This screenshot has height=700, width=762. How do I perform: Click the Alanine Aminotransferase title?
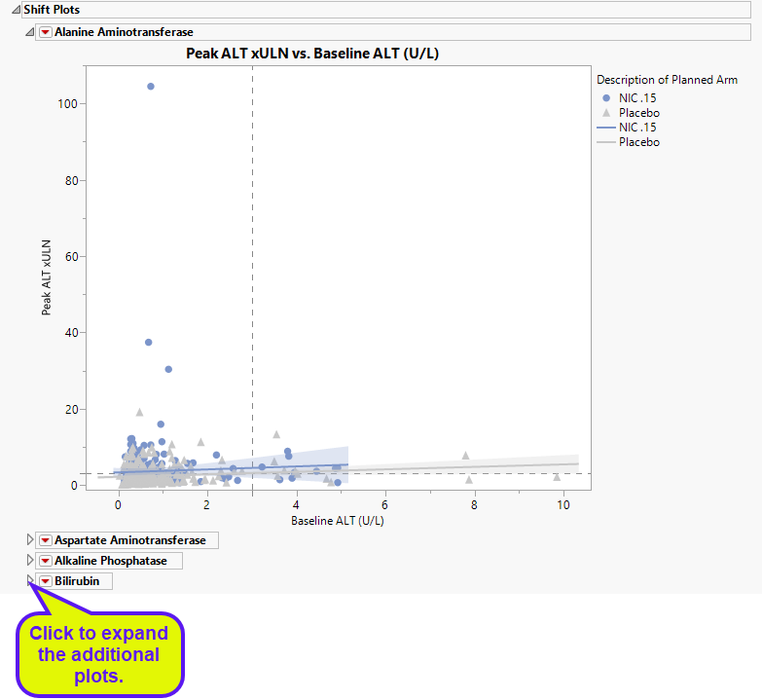pyautogui.click(x=124, y=32)
